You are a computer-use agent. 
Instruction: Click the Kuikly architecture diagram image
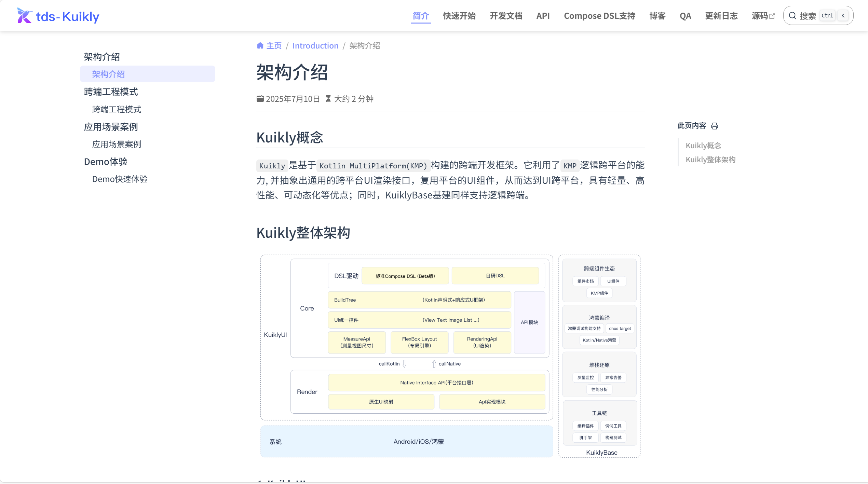click(x=450, y=356)
